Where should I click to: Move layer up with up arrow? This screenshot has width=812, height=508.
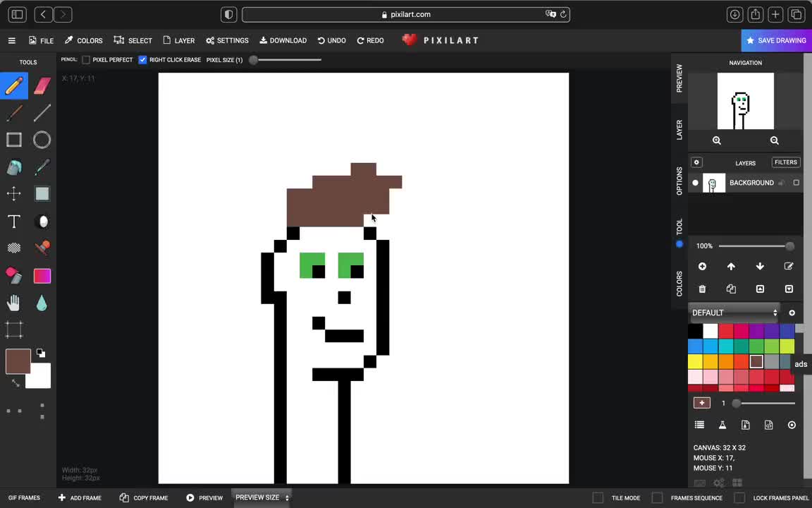(x=731, y=267)
